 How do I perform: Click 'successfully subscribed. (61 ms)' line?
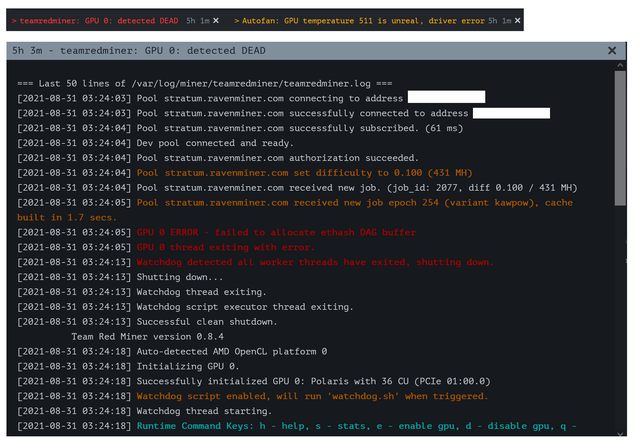coord(240,128)
